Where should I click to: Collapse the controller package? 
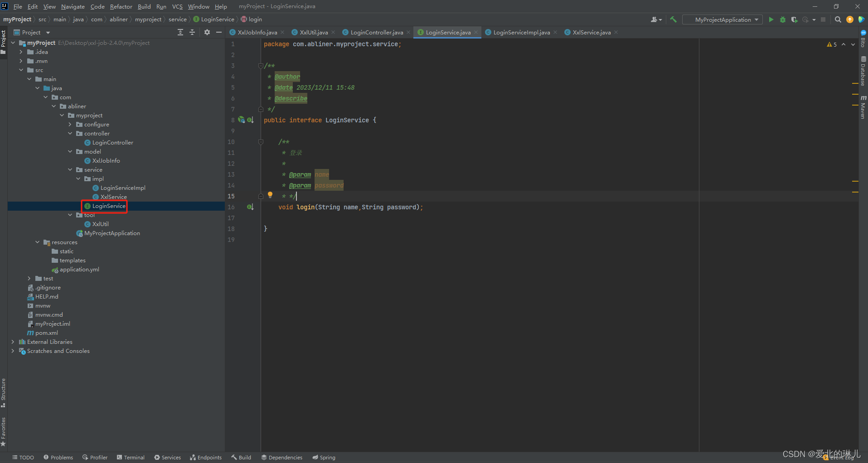click(70, 134)
